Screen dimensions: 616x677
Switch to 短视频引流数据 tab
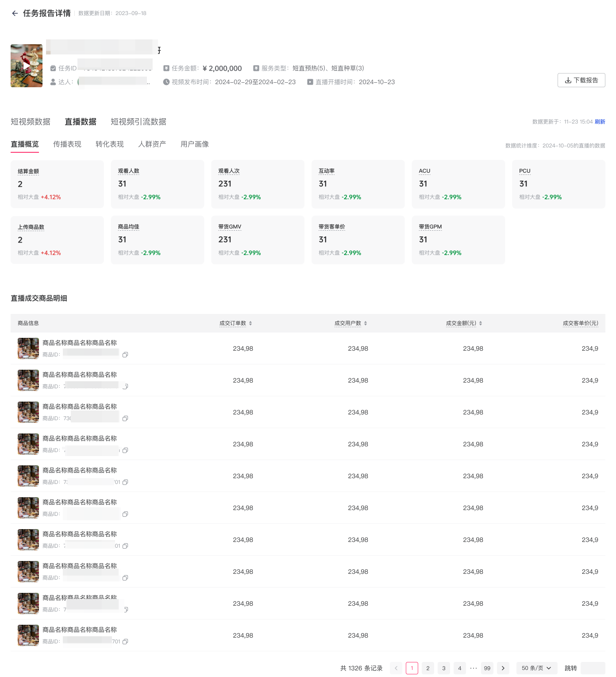pyautogui.click(x=139, y=122)
